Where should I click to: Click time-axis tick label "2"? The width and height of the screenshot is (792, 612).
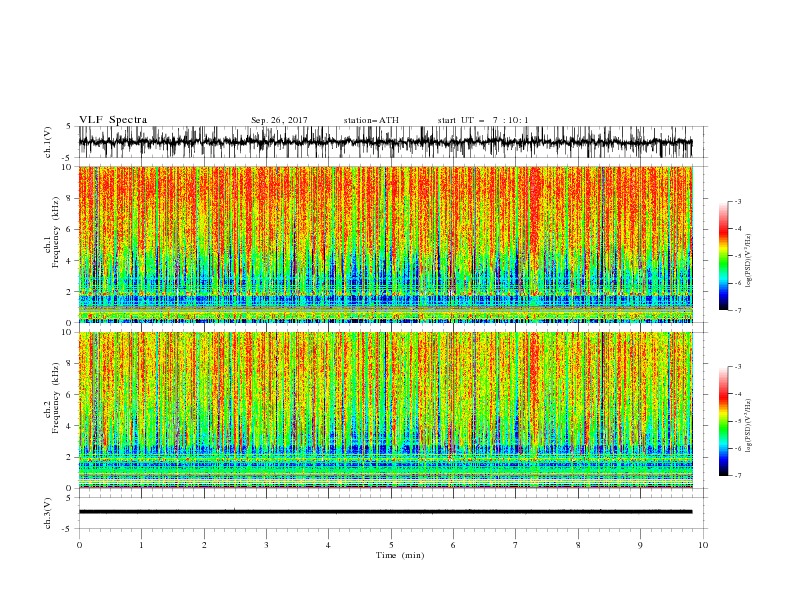(204, 545)
